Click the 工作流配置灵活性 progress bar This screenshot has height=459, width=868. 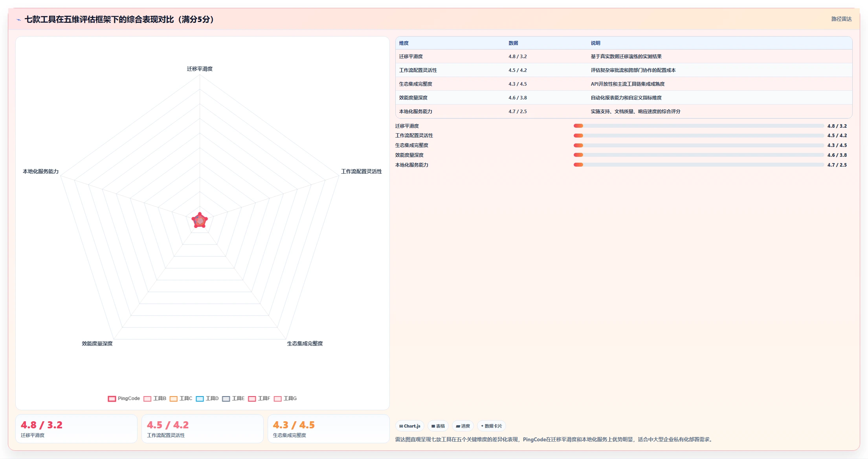[699, 136]
